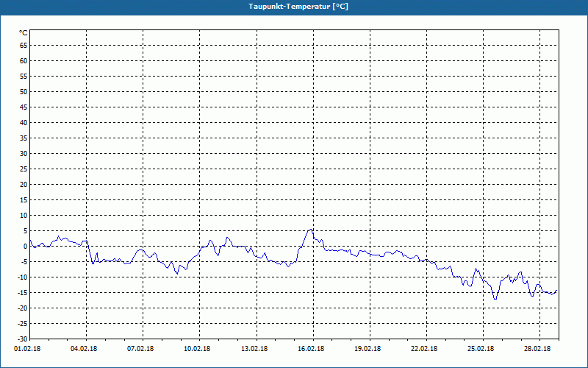Click the 60 y-axis label

coord(24,61)
